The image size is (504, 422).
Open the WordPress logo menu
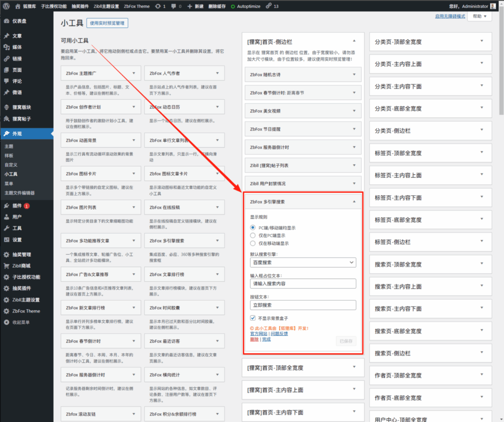point(6,6)
